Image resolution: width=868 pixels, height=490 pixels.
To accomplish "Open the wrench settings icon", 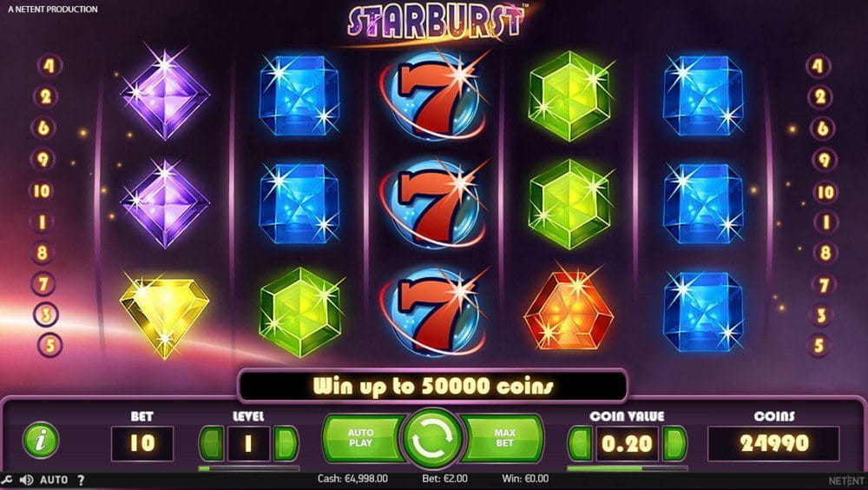I will tap(6, 480).
